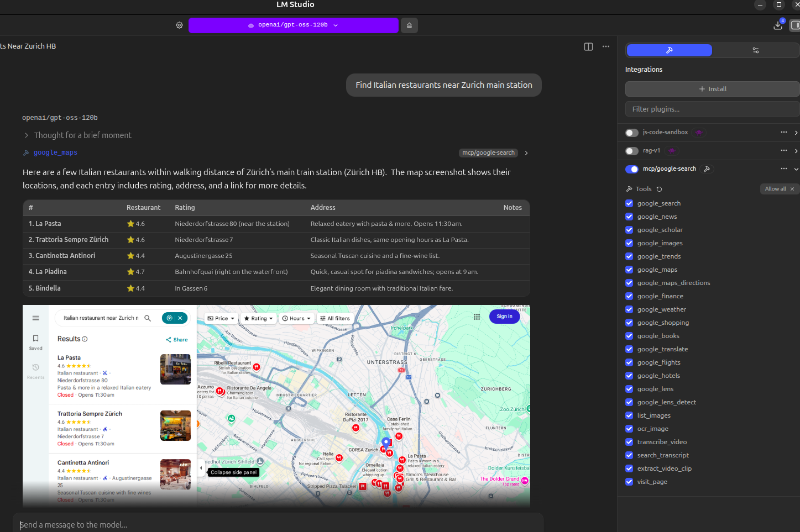Toggle the split chat view icon
The image size is (800, 532).
pyautogui.click(x=588, y=46)
